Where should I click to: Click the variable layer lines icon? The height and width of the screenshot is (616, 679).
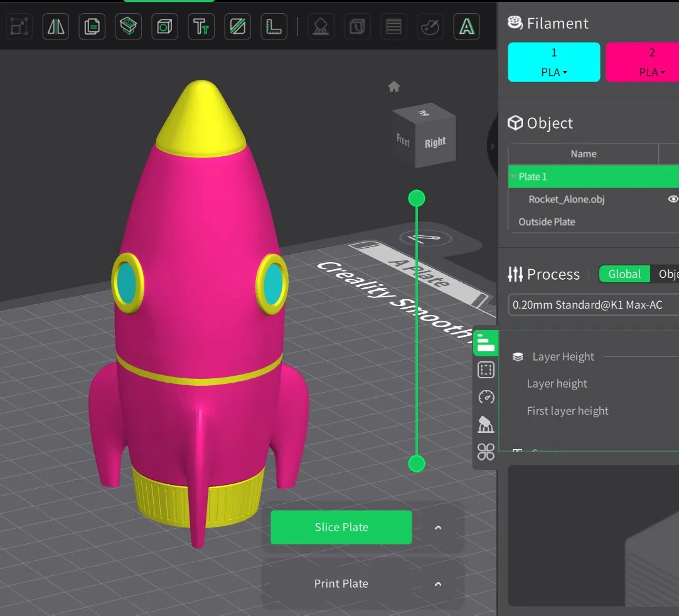[x=393, y=27]
